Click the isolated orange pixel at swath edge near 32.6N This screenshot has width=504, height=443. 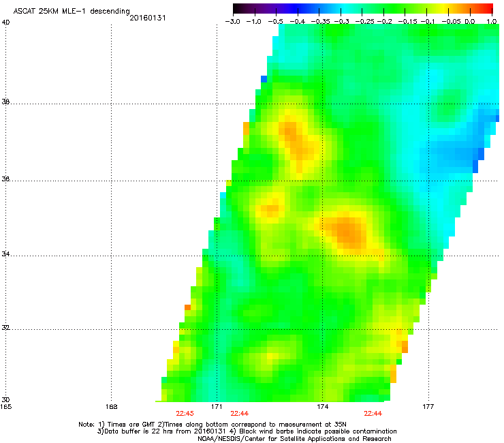tap(188, 307)
